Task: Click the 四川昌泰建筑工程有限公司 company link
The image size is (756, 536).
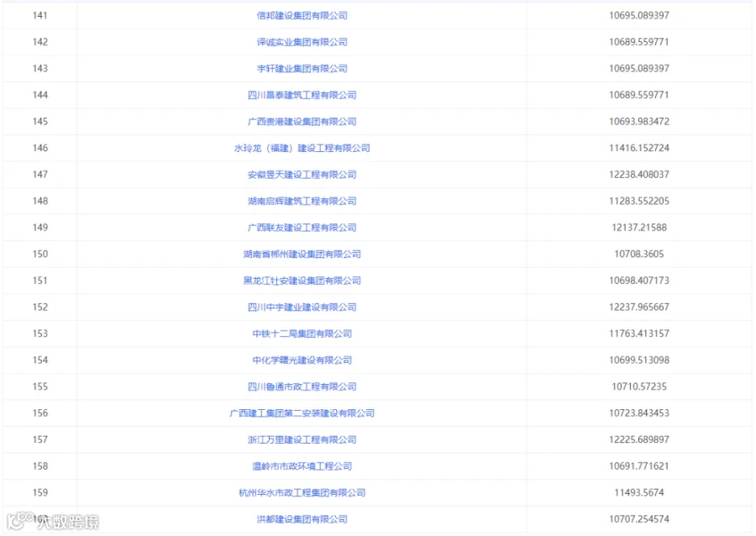Action: tap(302, 95)
